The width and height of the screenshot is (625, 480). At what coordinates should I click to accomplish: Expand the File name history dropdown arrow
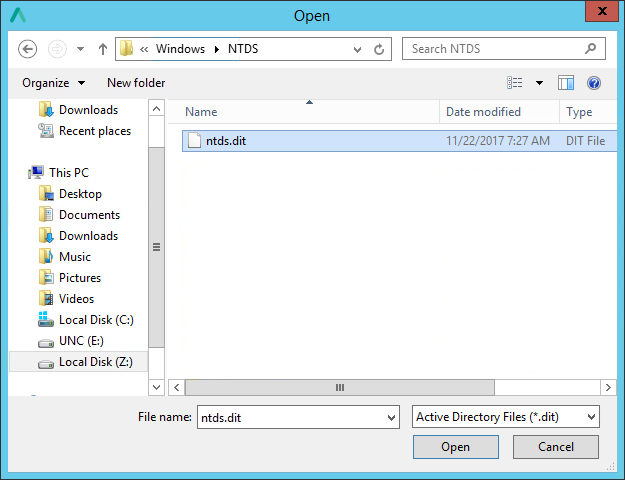pyautogui.click(x=391, y=417)
